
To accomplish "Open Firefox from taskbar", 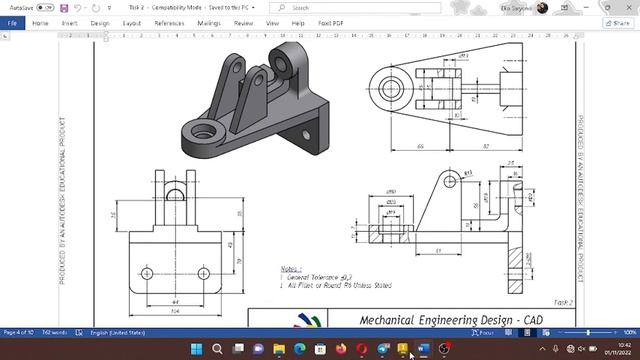I will click(341, 349).
